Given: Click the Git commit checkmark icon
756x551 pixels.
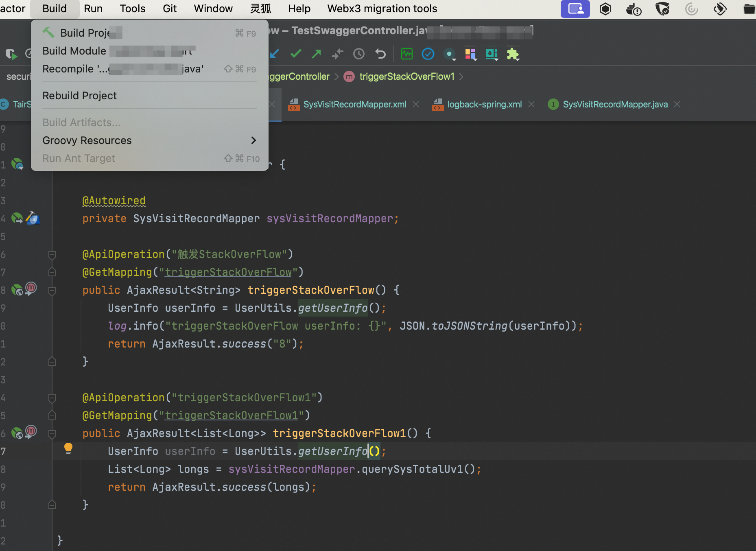Looking at the screenshot, I should 296,54.
